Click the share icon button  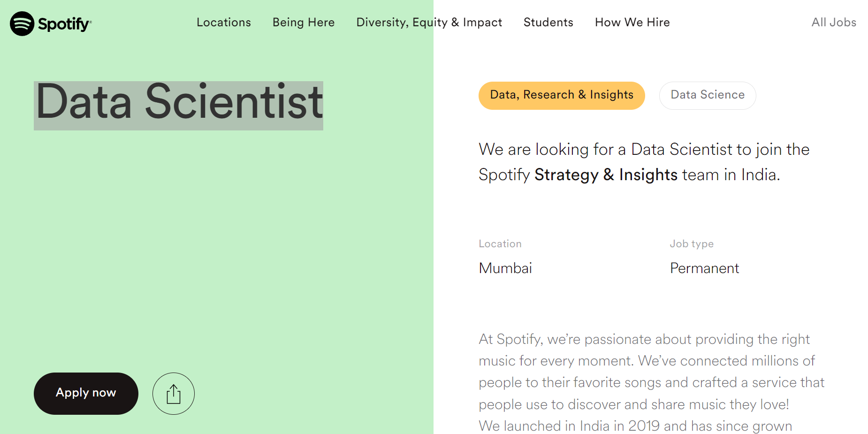(173, 394)
